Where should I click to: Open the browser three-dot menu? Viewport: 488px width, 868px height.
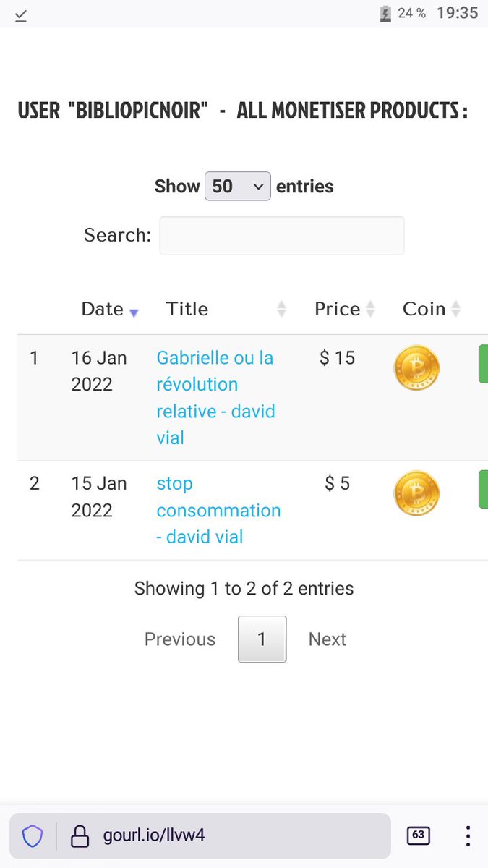tap(468, 835)
